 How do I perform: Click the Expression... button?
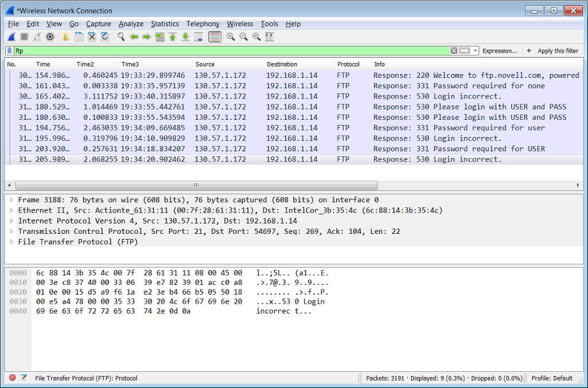[499, 51]
